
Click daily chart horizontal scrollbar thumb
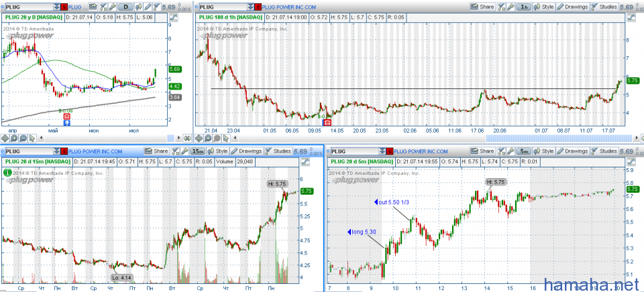pyautogui.click(x=170, y=138)
